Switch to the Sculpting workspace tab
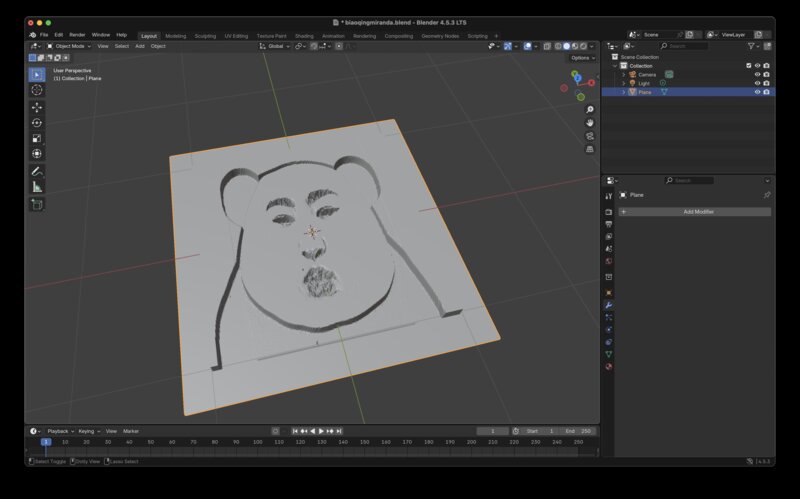The height and width of the screenshot is (499, 800). pyautogui.click(x=205, y=35)
